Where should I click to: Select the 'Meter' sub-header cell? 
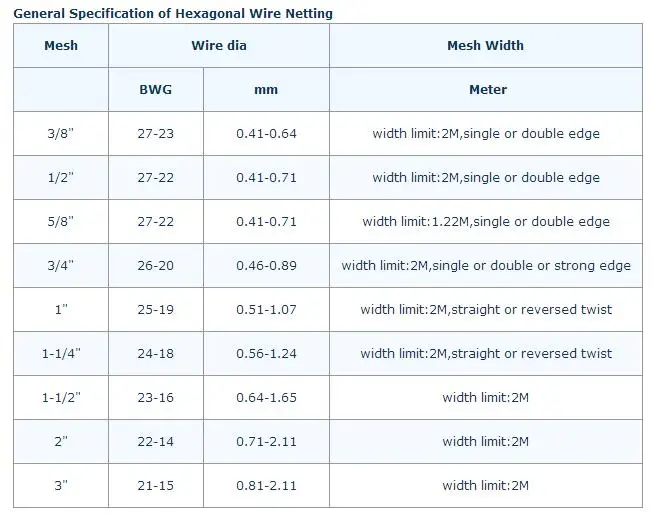[x=487, y=90]
